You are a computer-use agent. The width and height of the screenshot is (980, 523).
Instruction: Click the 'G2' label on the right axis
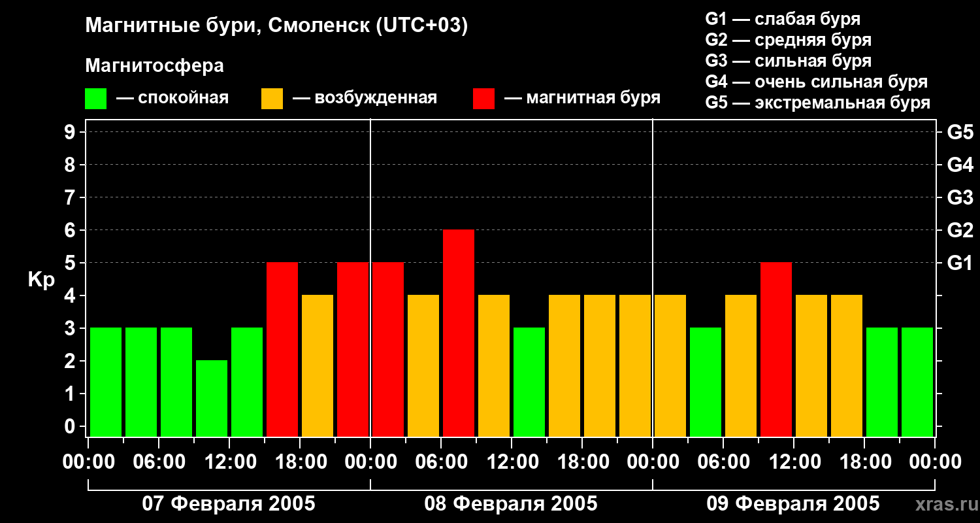pos(960,231)
